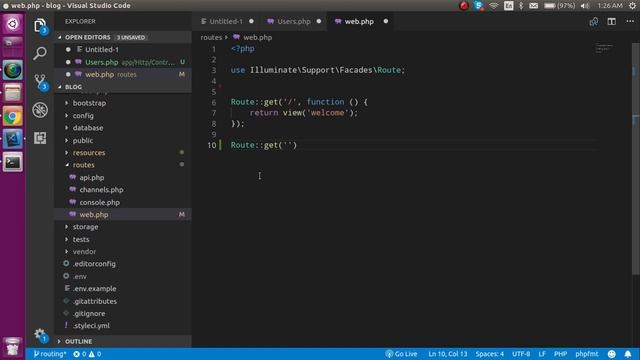Click routes in the breadcrumb path

point(211,37)
